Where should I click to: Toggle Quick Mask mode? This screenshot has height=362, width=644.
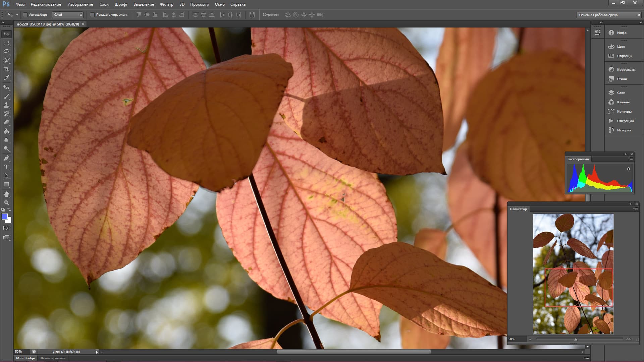tap(6, 228)
